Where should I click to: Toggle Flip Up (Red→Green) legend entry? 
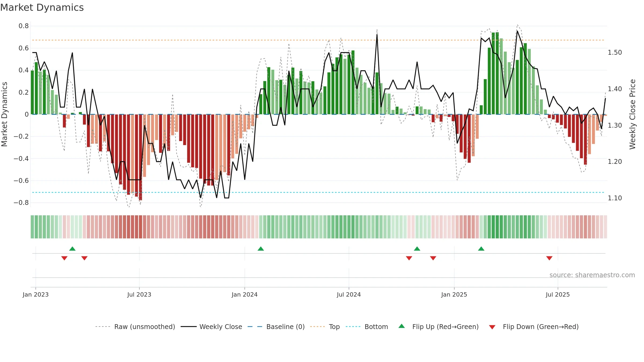pyautogui.click(x=438, y=327)
